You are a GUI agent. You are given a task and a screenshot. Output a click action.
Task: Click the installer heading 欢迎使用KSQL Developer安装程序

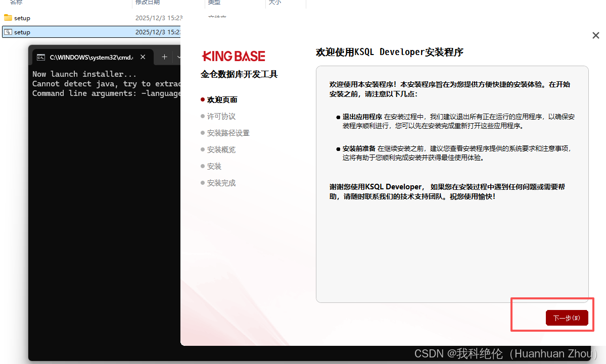click(x=389, y=52)
